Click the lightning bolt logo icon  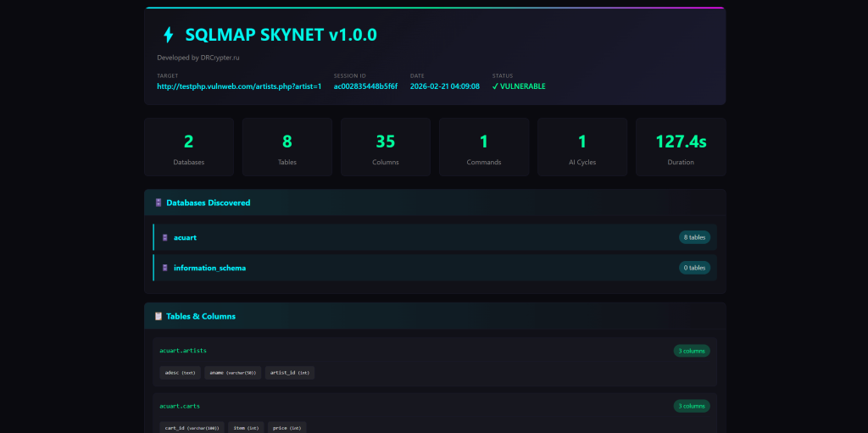click(168, 35)
